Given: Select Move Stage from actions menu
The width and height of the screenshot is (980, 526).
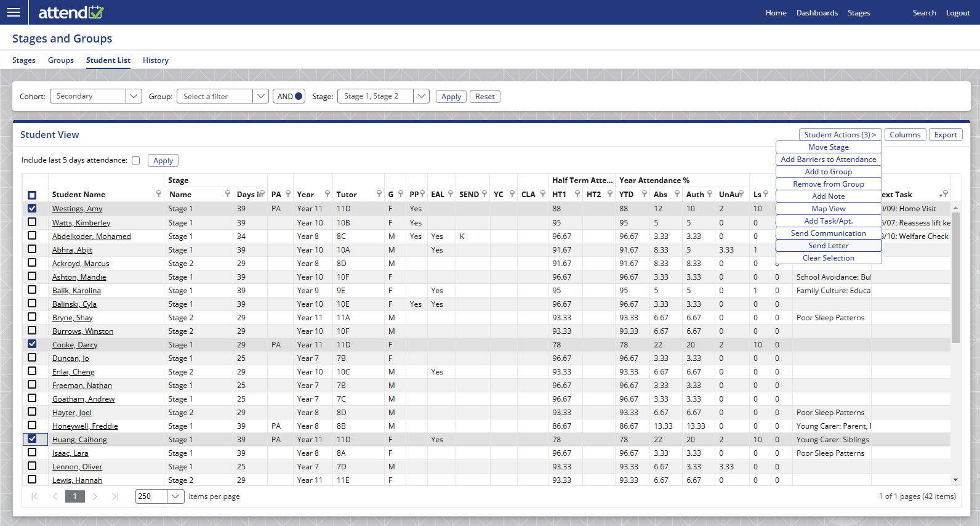Looking at the screenshot, I should tap(829, 147).
